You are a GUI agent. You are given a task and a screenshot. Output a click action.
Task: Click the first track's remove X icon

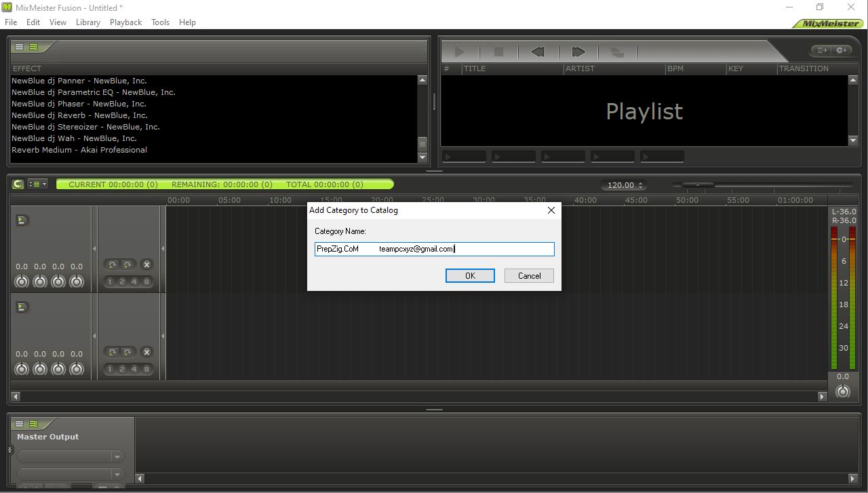pyautogui.click(x=146, y=264)
